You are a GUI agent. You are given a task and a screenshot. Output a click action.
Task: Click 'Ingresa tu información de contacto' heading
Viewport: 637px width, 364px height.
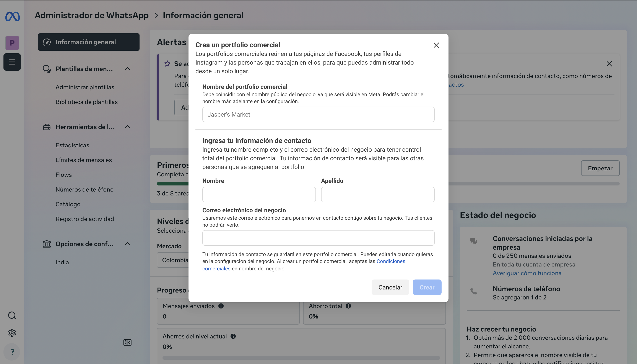257,140
